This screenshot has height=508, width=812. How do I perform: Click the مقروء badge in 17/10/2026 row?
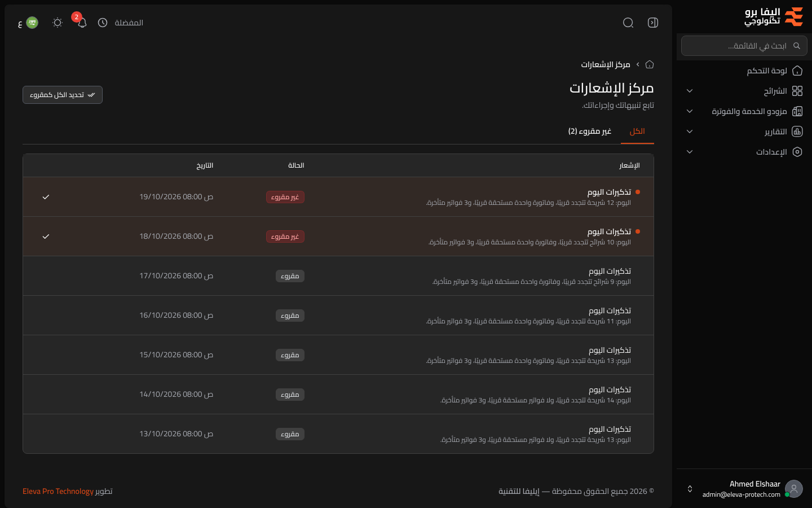click(290, 276)
